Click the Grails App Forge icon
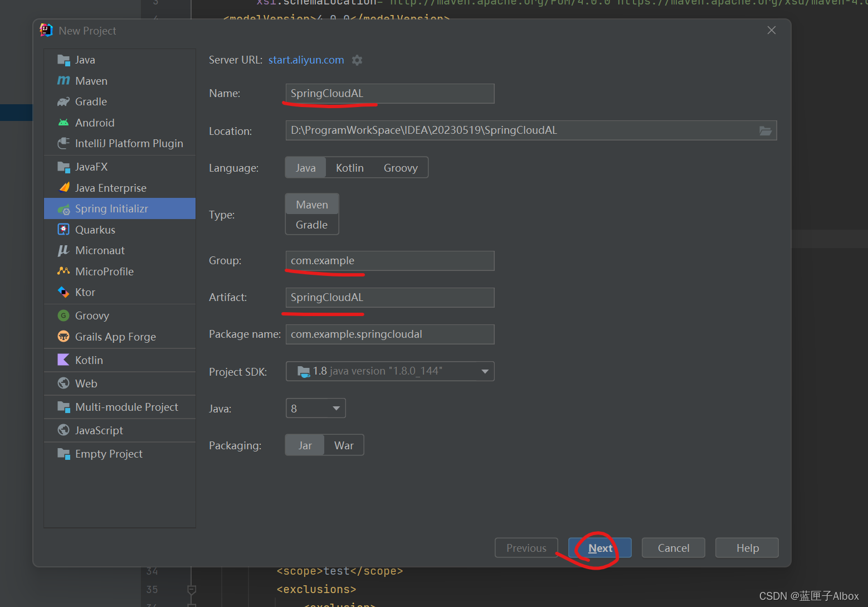 point(64,337)
